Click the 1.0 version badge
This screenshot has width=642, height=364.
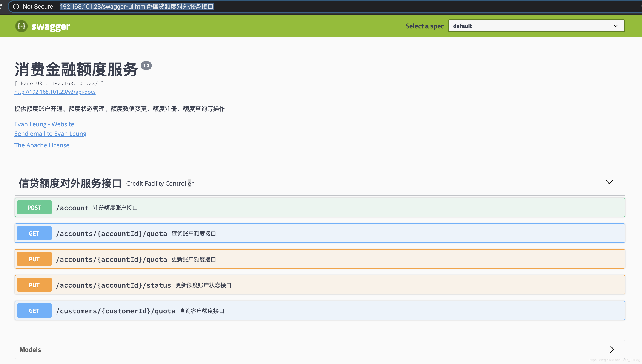(146, 66)
